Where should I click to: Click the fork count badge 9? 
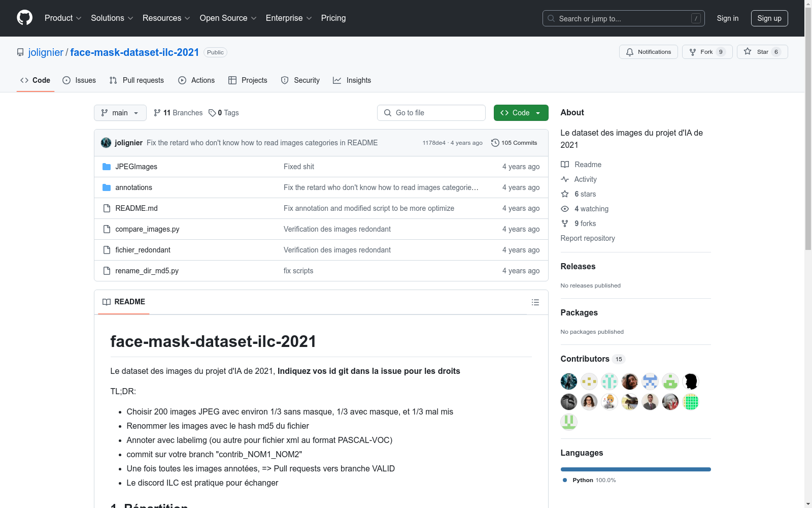pyautogui.click(x=721, y=52)
